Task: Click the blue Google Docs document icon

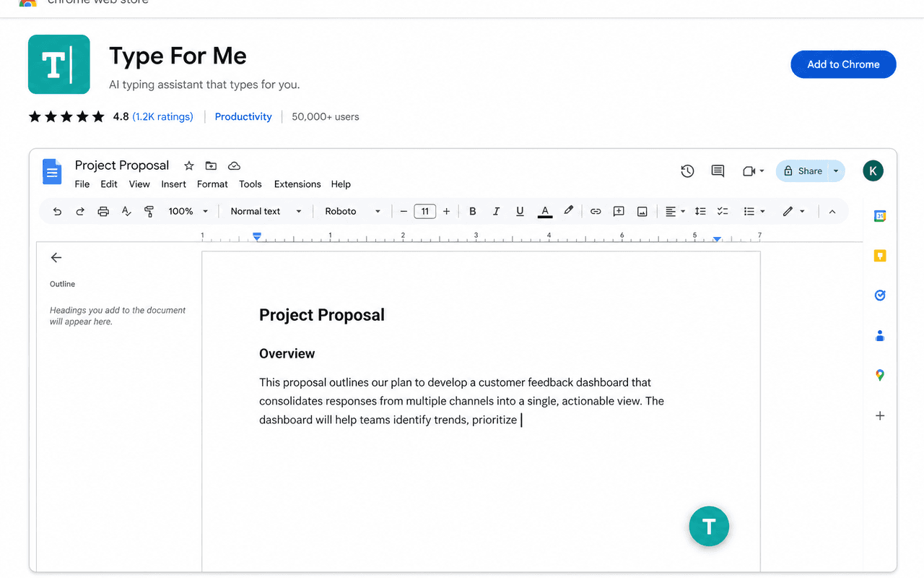Action: point(52,172)
